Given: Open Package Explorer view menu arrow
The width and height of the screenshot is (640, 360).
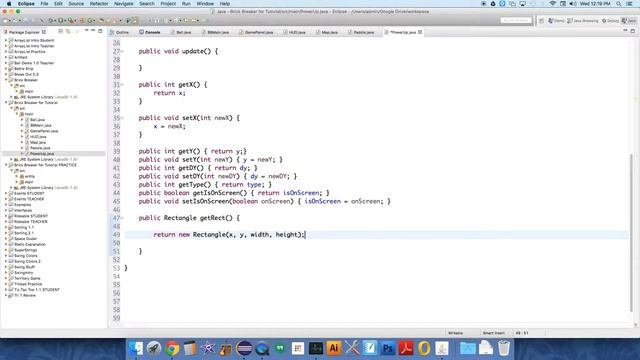Looking at the screenshot, I should point(86,31).
